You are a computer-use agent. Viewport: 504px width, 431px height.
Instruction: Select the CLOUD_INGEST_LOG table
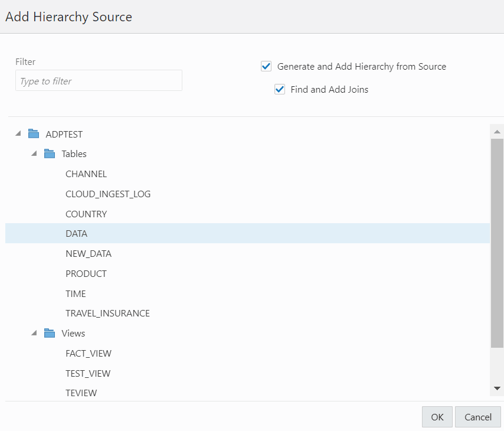108,194
